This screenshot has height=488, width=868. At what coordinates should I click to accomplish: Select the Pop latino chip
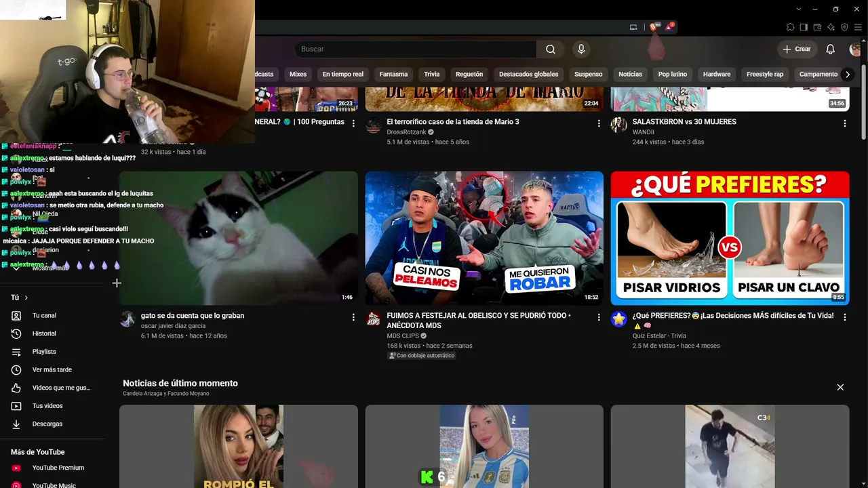click(x=673, y=75)
